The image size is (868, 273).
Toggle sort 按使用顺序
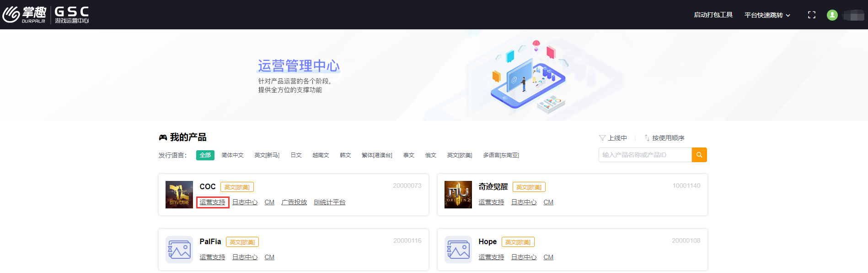(664, 138)
